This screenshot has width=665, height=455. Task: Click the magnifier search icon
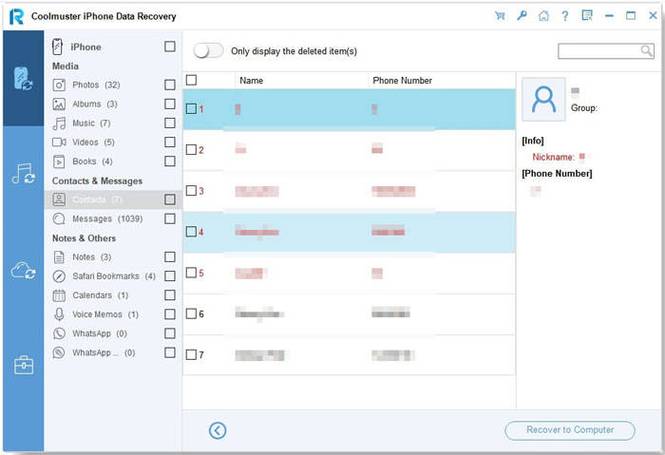[646, 51]
